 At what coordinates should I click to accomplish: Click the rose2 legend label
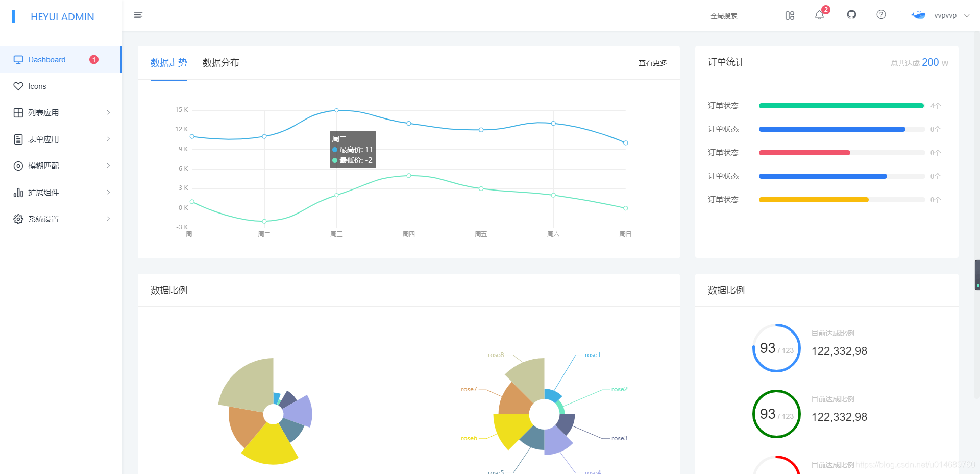[x=620, y=389]
